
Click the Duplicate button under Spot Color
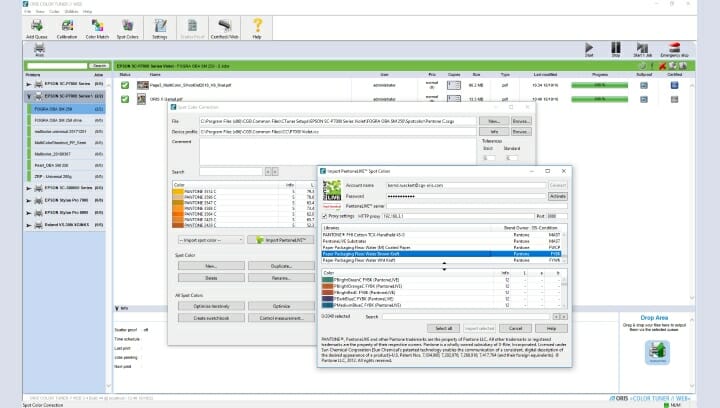point(281,266)
